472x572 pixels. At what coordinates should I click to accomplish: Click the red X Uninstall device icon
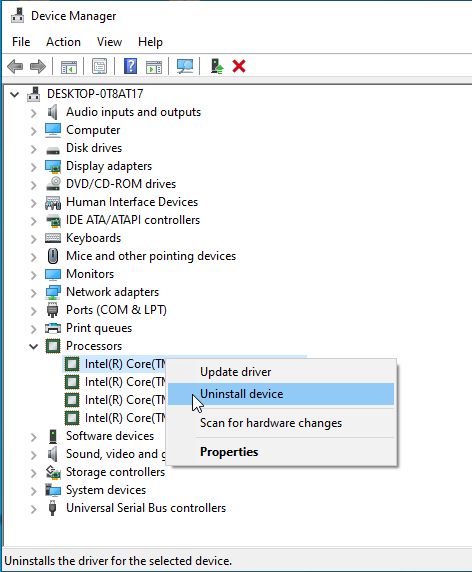pos(239,66)
